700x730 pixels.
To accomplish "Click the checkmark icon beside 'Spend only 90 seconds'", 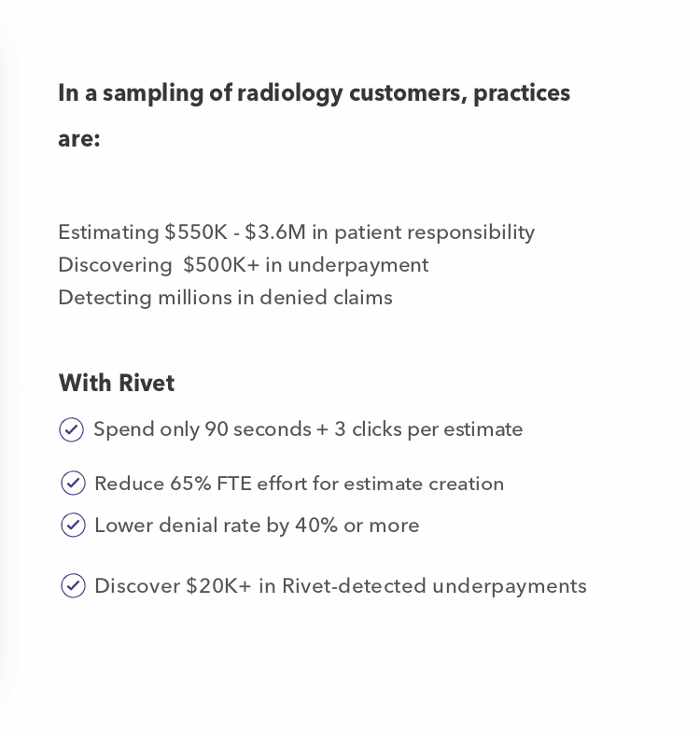I will point(71,429).
